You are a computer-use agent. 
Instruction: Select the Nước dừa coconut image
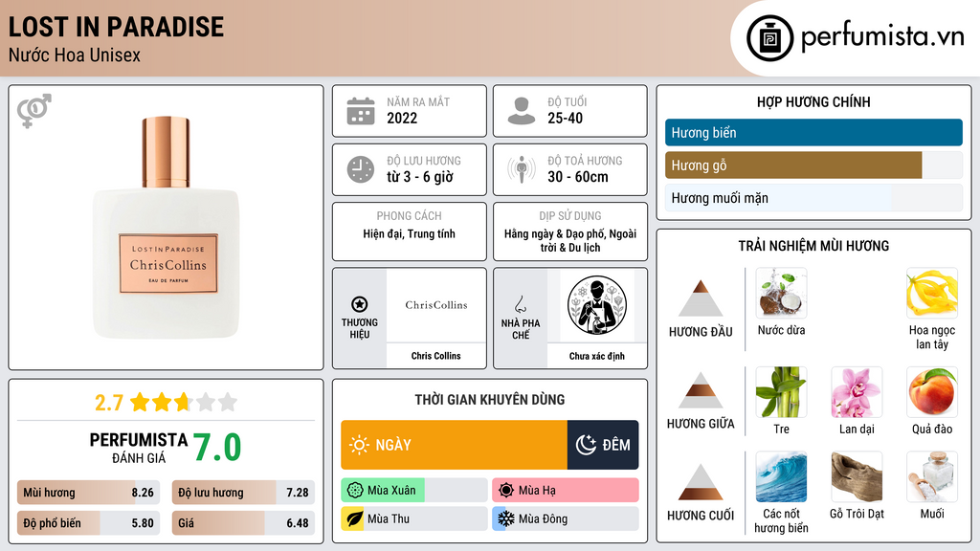coord(781,293)
